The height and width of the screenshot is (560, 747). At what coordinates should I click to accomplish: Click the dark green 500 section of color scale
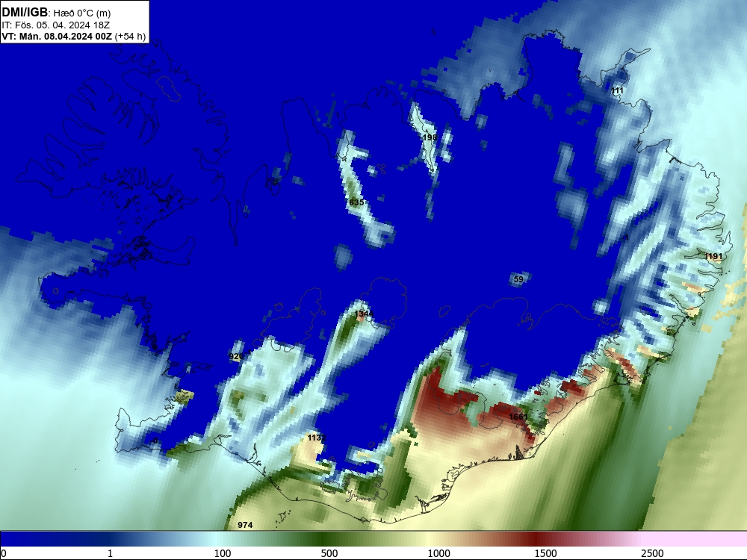point(324,538)
